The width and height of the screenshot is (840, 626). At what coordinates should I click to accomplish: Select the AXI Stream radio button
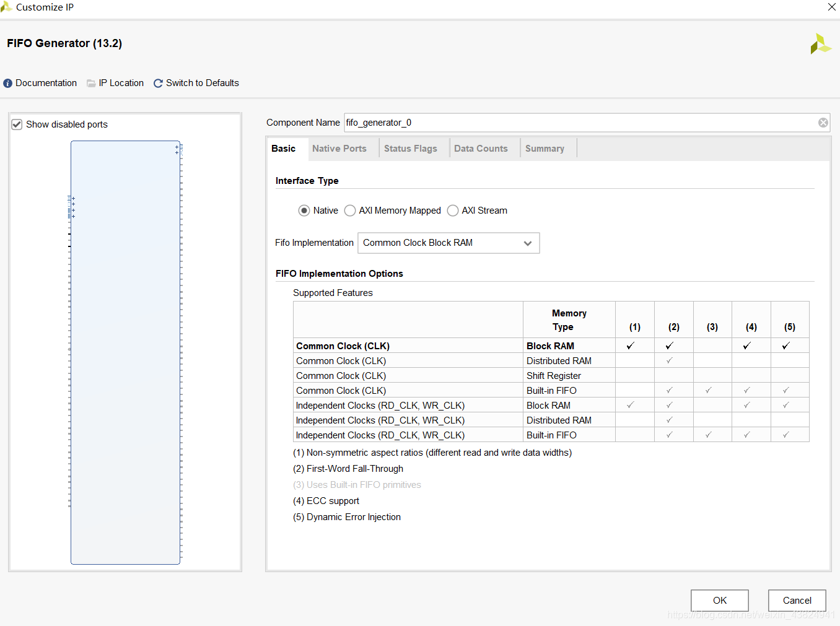click(453, 211)
